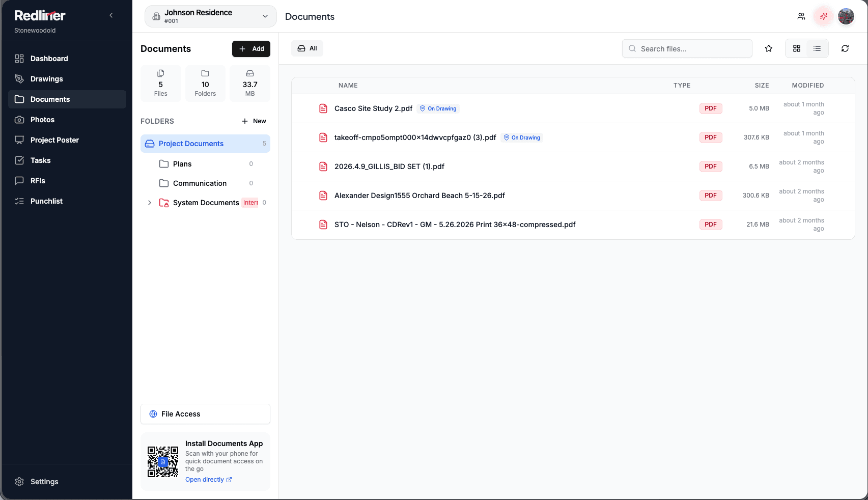Open the team members icon

tap(801, 16)
